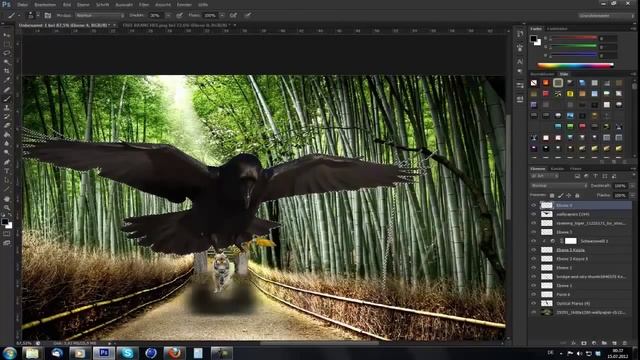The image size is (640, 360).
Task: Open the Bearbeiten menu
Action: tap(45, 4)
